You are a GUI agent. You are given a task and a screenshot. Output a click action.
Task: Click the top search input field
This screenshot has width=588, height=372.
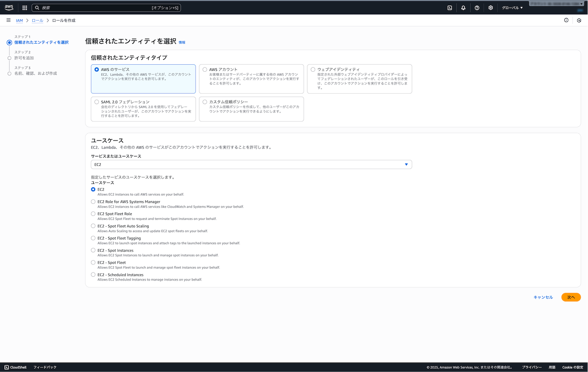click(106, 8)
